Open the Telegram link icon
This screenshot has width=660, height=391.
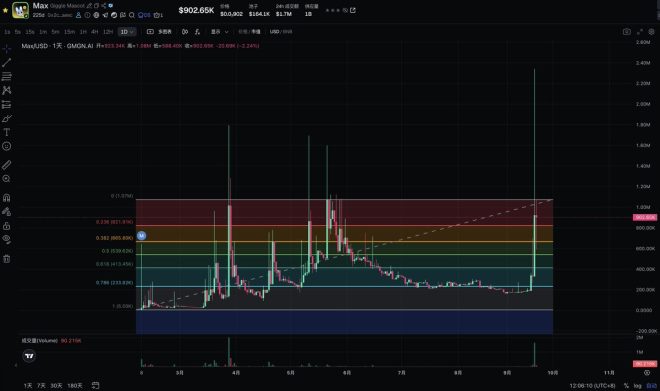[105, 15]
